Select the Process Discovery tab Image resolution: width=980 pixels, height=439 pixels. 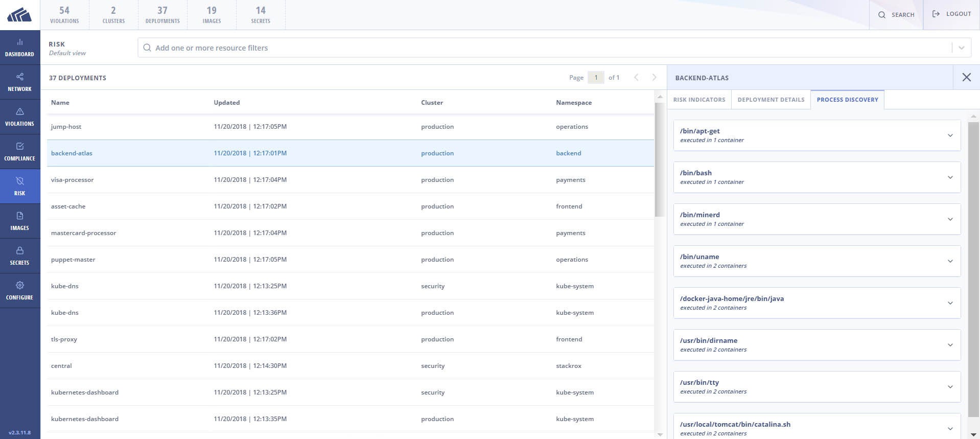847,100
